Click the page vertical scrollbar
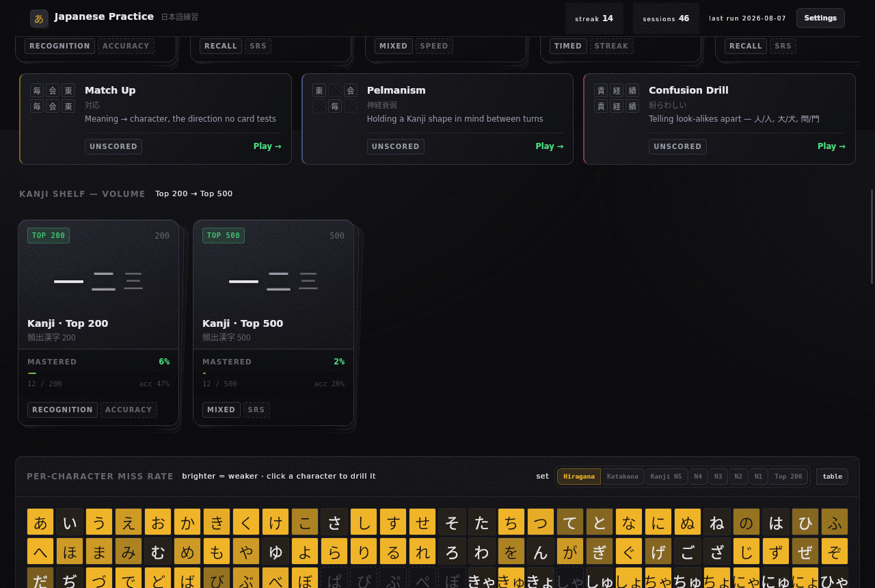The height and width of the screenshot is (588, 875). coord(872,236)
